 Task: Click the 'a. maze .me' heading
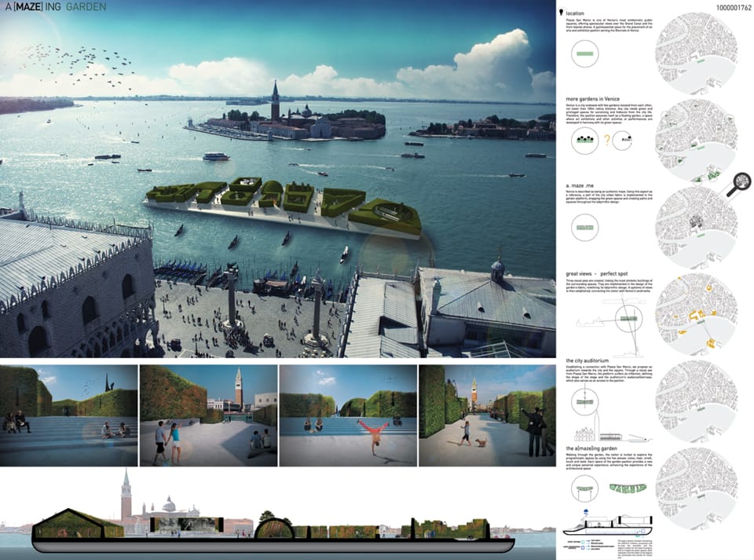[580, 185]
